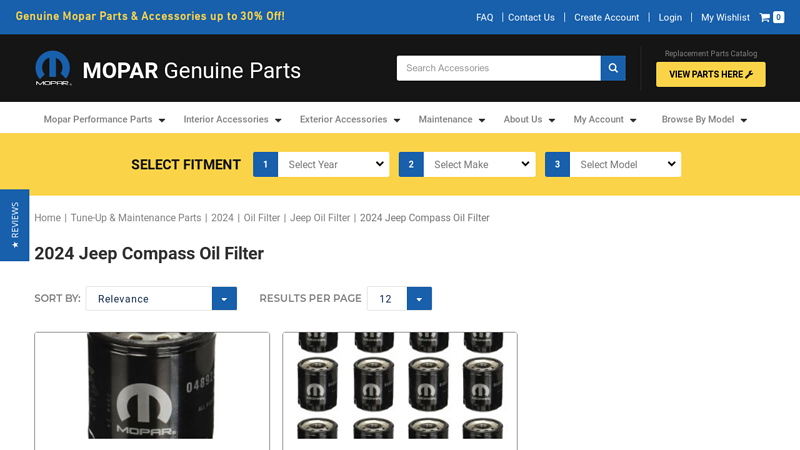
Task: Expand the About Us menu
Action: [x=529, y=119]
